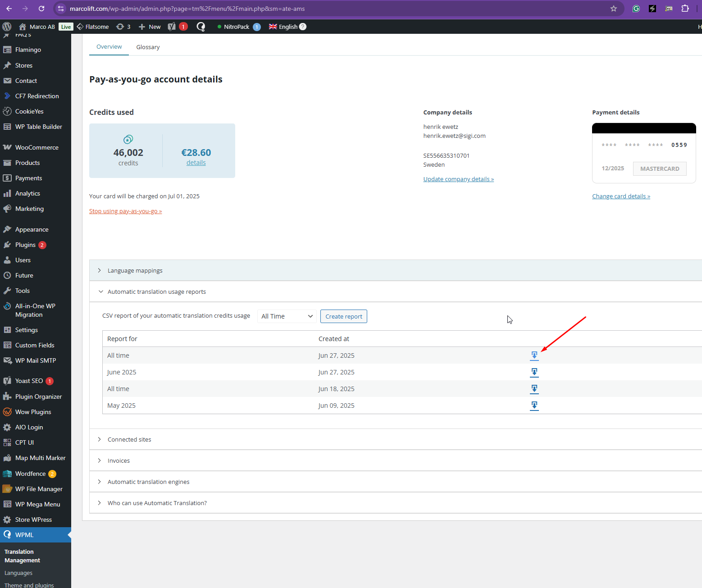This screenshot has width=702, height=588.
Task: Click the Create report button
Action: tap(343, 316)
